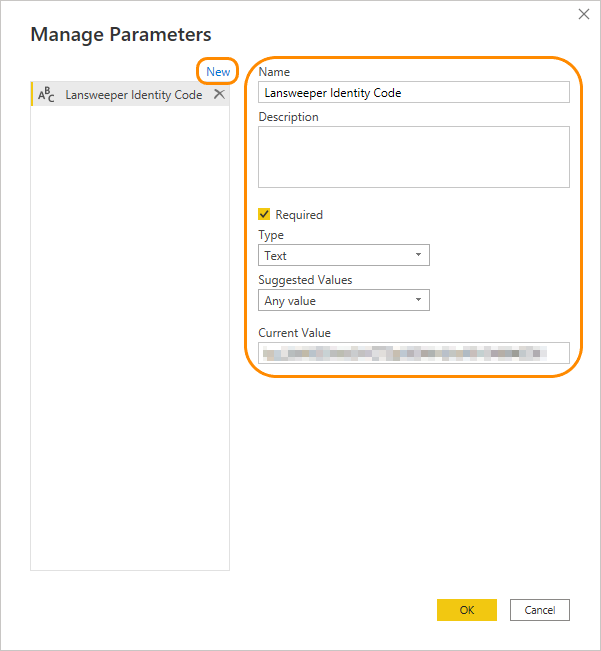
Task: Click the Suggested Values label
Action: click(305, 280)
